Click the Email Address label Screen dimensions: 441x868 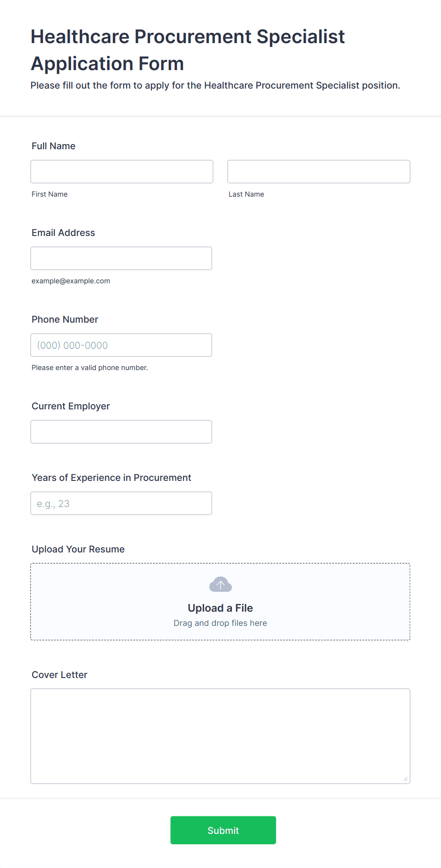(x=64, y=233)
